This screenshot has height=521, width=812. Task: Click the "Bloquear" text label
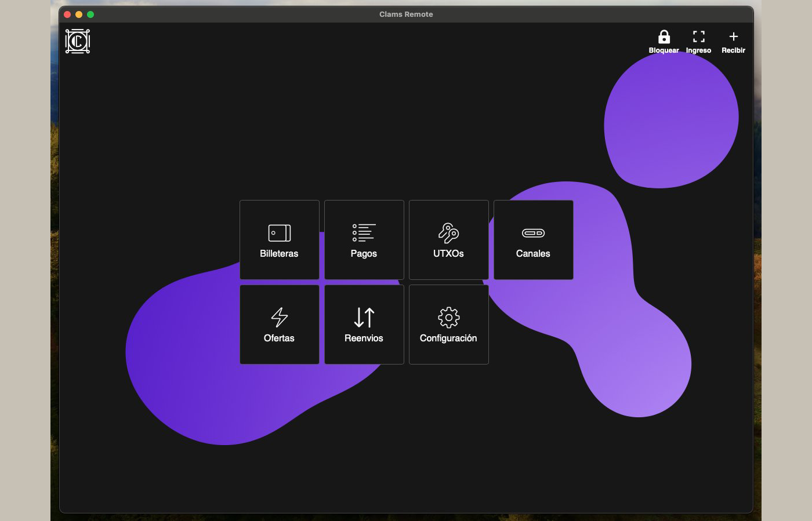(x=664, y=50)
